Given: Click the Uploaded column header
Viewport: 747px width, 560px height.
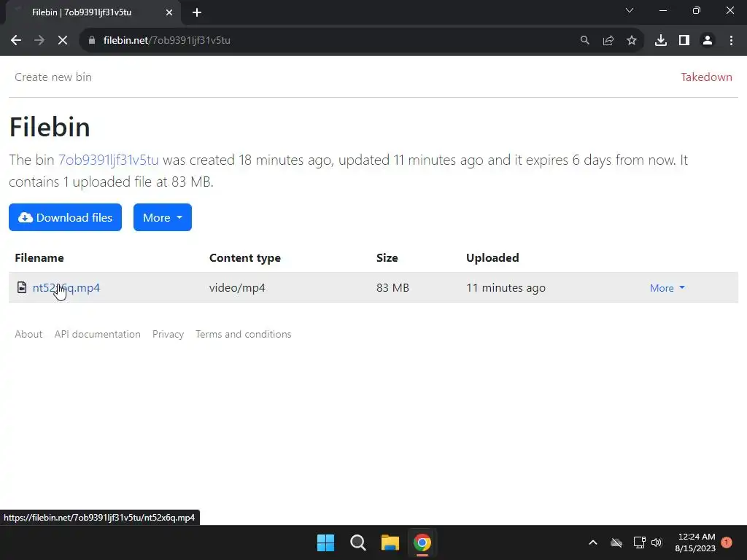Looking at the screenshot, I should pyautogui.click(x=492, y=257).
